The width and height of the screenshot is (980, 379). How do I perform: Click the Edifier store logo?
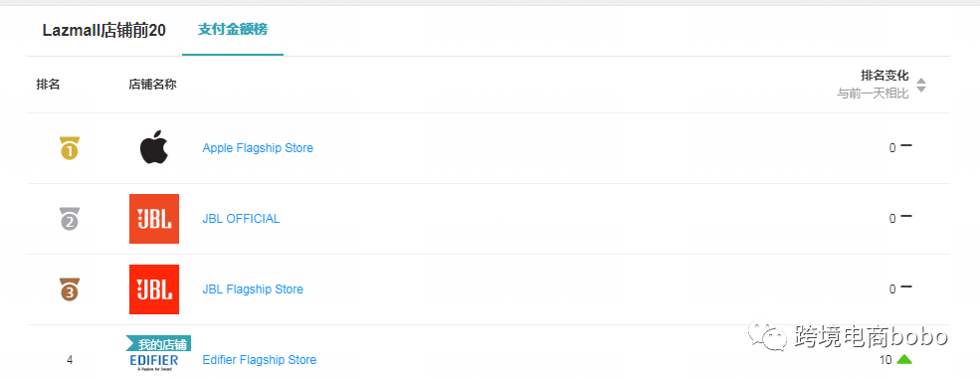point(154,362)
